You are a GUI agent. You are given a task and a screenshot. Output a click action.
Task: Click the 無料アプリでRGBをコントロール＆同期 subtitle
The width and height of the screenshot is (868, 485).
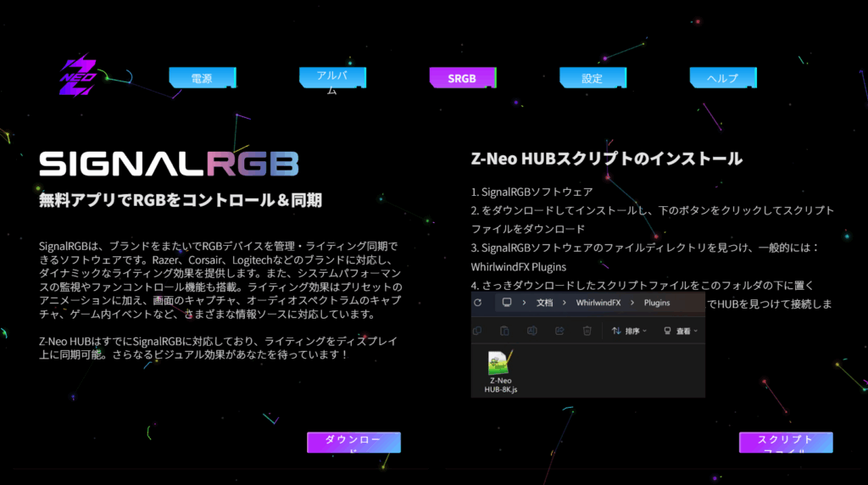181,200
